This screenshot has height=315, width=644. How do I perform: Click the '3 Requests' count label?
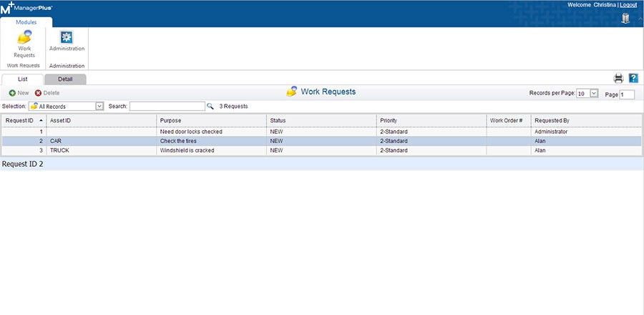(234, 106)
